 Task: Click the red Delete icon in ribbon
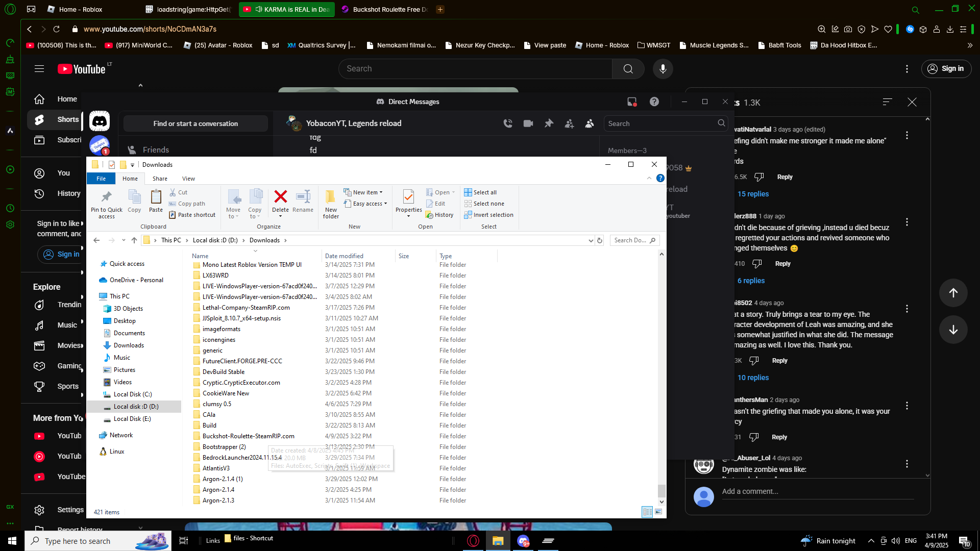point(280,197)
